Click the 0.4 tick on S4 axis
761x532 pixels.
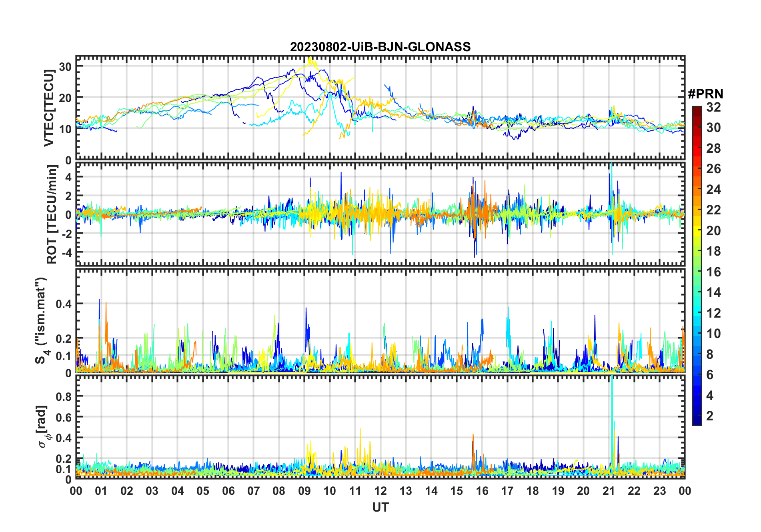point(64,304)
